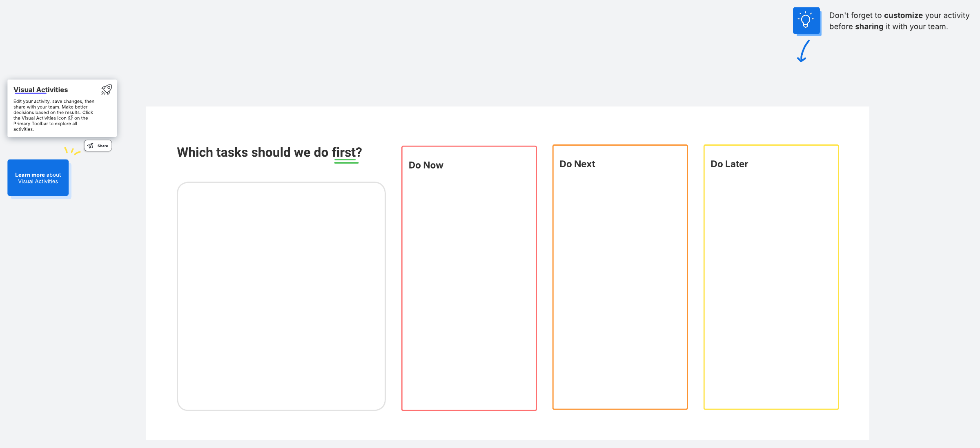Image resolution: width=980 pixels, height=448 pixels.
Task: Select the red 'Do Now' container
Action: click(469, 286)
